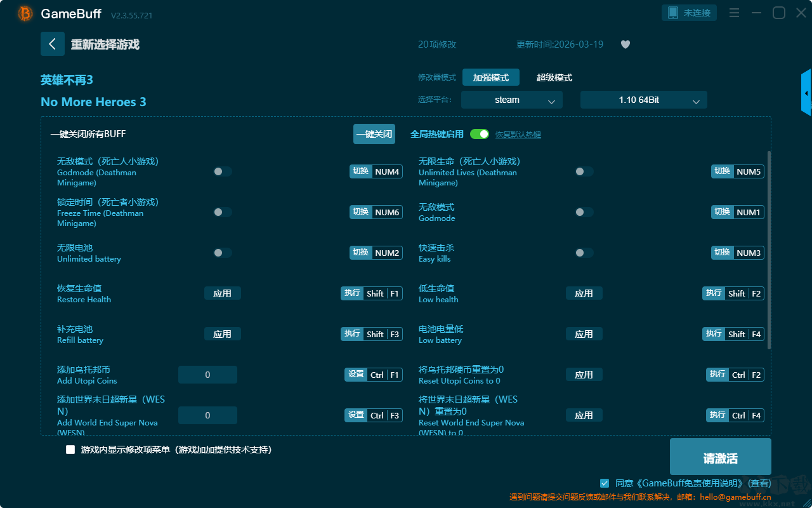Click the 恢复默认热键 link

(x=518, y=135)
